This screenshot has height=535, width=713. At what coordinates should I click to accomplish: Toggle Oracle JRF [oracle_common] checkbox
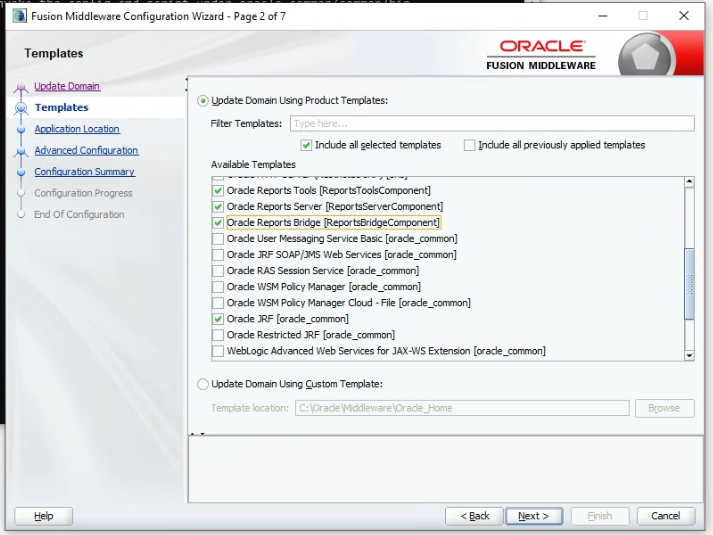218,319
